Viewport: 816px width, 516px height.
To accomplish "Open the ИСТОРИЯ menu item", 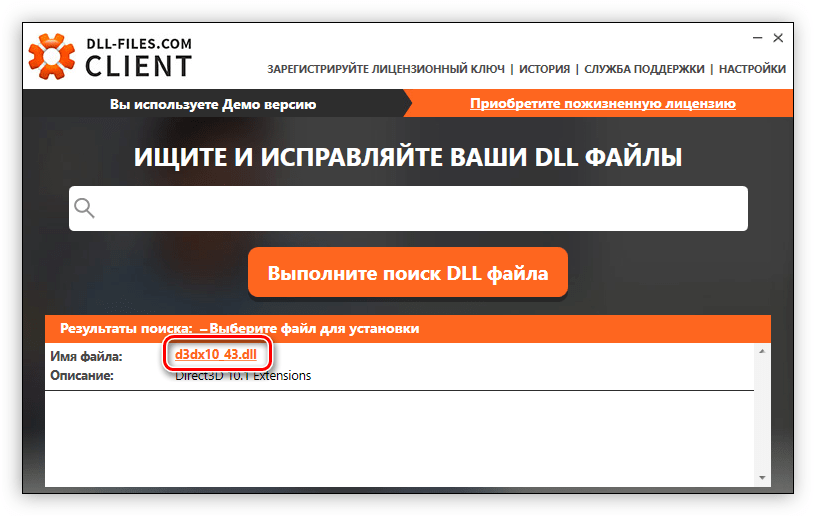I will pos(544,69).
